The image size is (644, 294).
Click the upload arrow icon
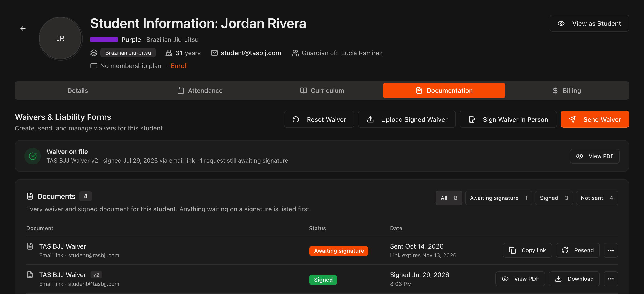pyautogui.click(x=370, y=119)
